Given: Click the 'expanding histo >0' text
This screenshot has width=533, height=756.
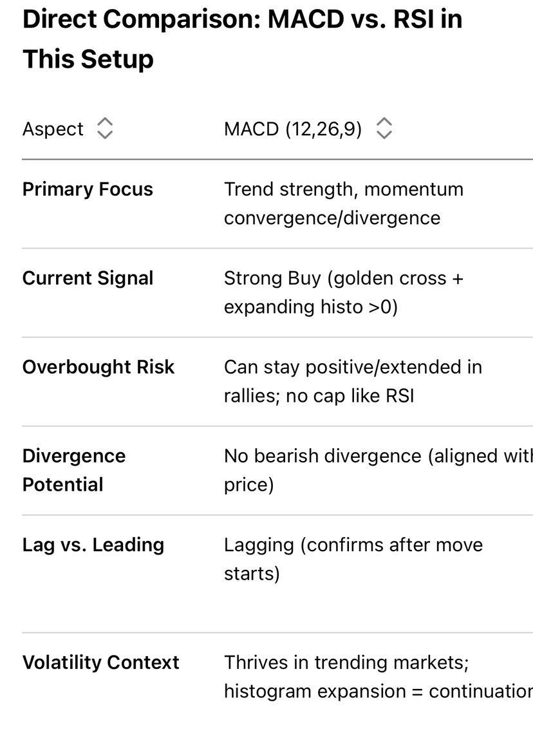Looking at the screenshot, I should click(311, 307).
